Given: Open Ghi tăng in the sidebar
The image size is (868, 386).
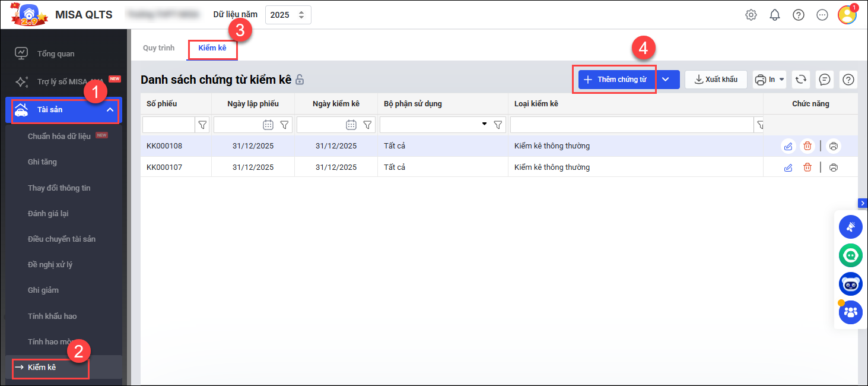Looking at the screenshot, I should [x=42, y=162].
